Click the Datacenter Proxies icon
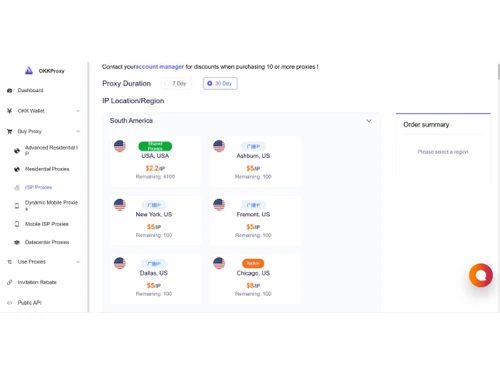The image size is (500, 375). click(17, 242)
